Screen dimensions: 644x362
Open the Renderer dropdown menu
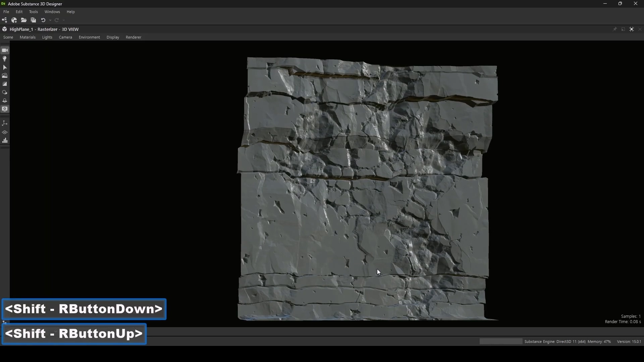[133, 37]
